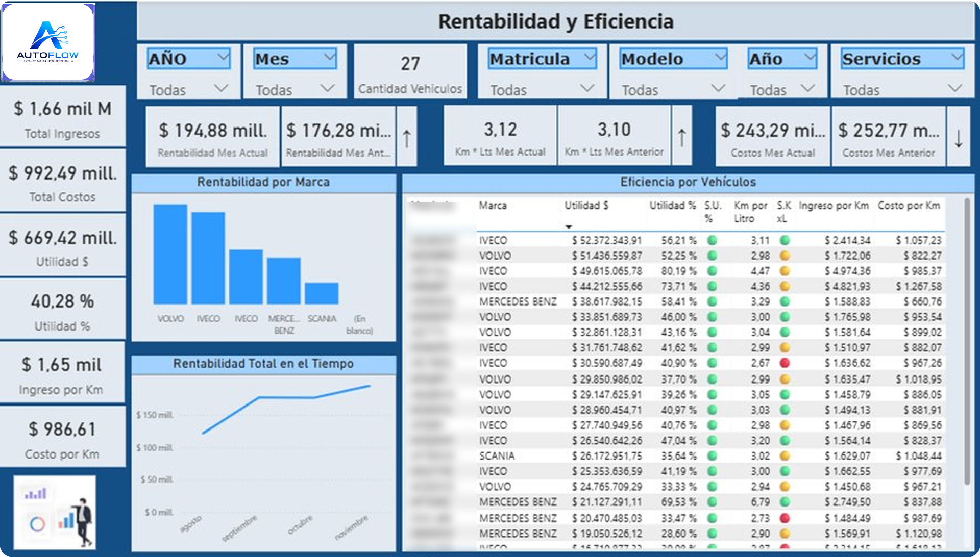Image resolution: width=980 pixels, height=557 pixels.
Task: Select the Costos Mes Actual card
Action: [x=772, y=137]
